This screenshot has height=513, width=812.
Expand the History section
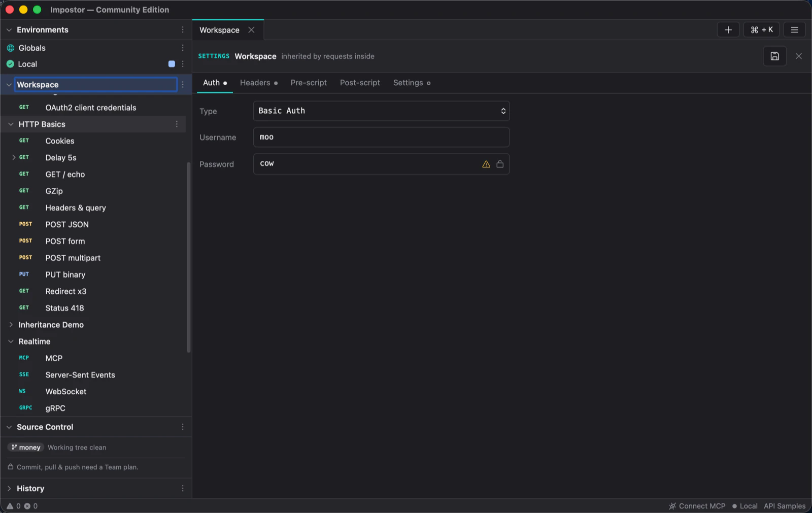(9, 489)
